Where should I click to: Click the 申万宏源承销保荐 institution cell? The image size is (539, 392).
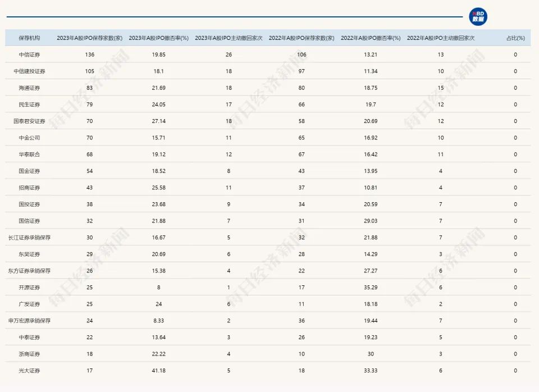click(x=29, y=321)
